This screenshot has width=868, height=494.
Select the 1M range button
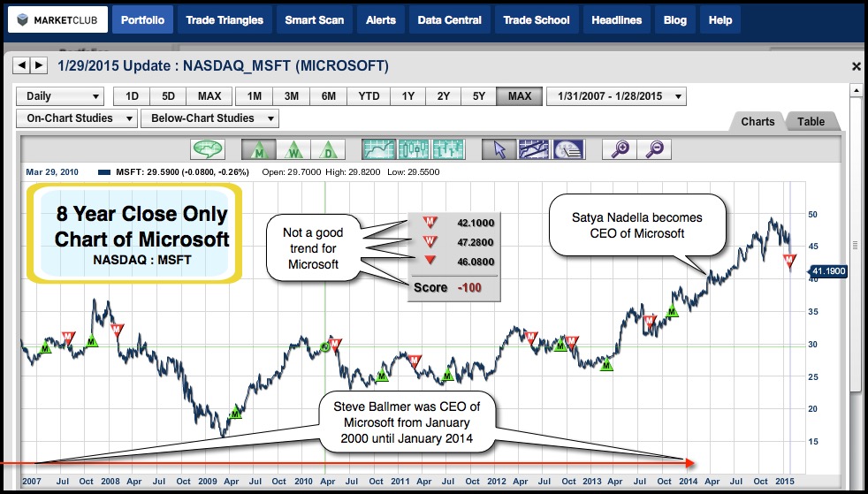click(x=254, y=96)
